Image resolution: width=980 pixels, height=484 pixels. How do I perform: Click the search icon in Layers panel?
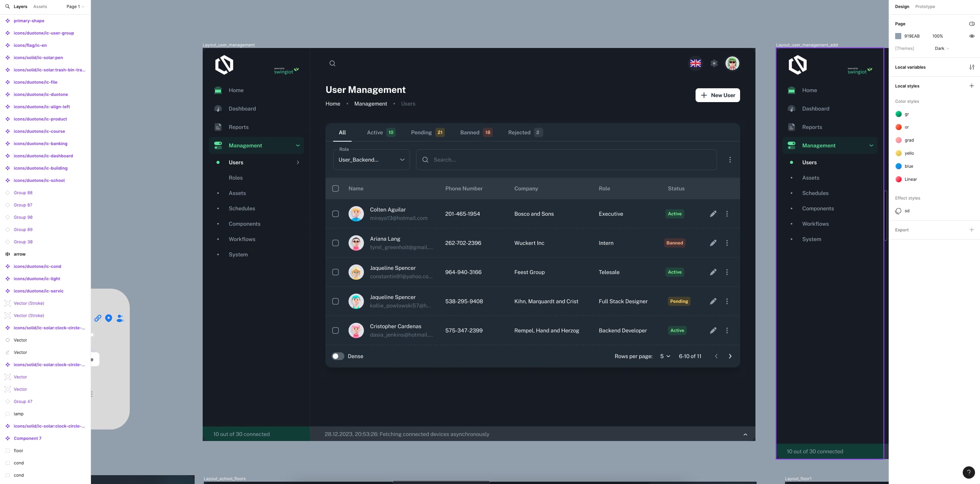[7, 7]
